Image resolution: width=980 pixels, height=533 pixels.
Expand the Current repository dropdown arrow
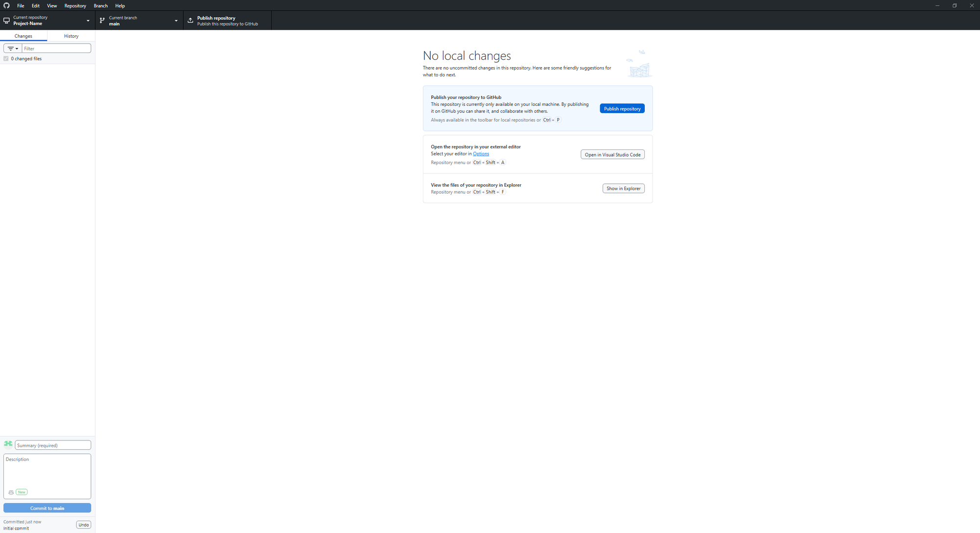tap(88, 21)
